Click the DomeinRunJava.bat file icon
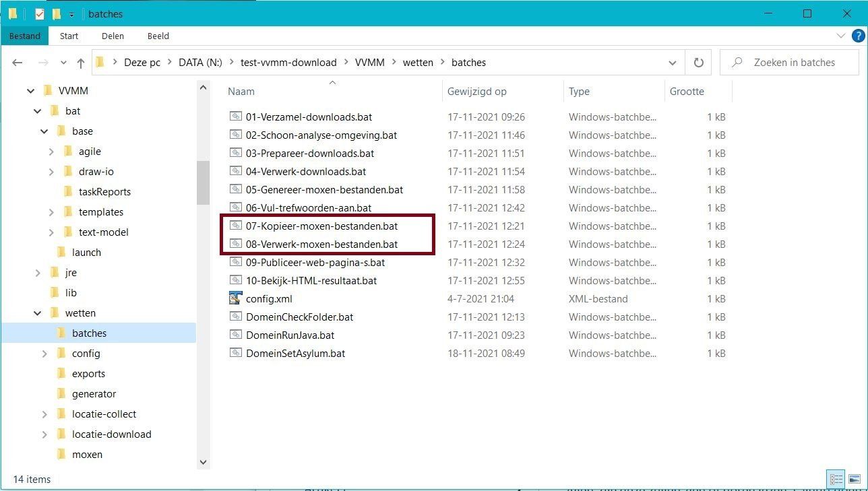The image size is (868, 491). click(x=235, y=335)
